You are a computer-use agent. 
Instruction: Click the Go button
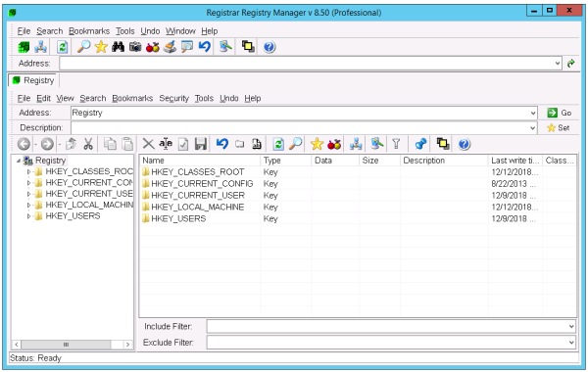(559, 113)
